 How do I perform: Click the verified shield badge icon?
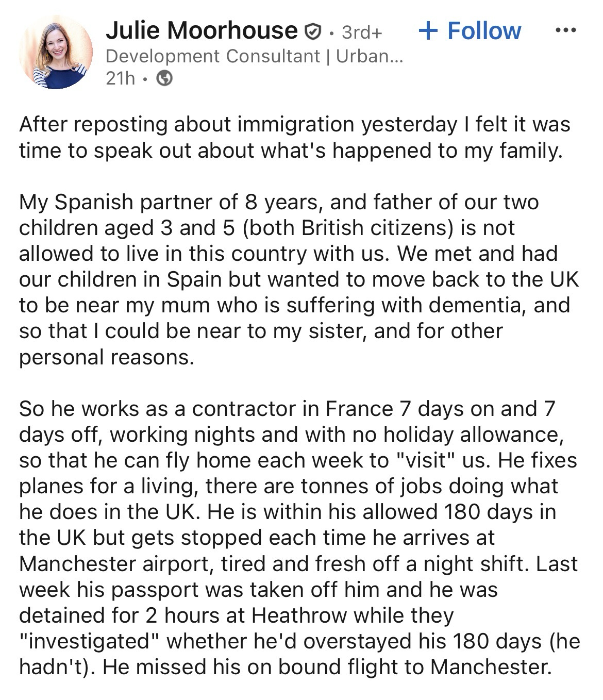[313, 32]
